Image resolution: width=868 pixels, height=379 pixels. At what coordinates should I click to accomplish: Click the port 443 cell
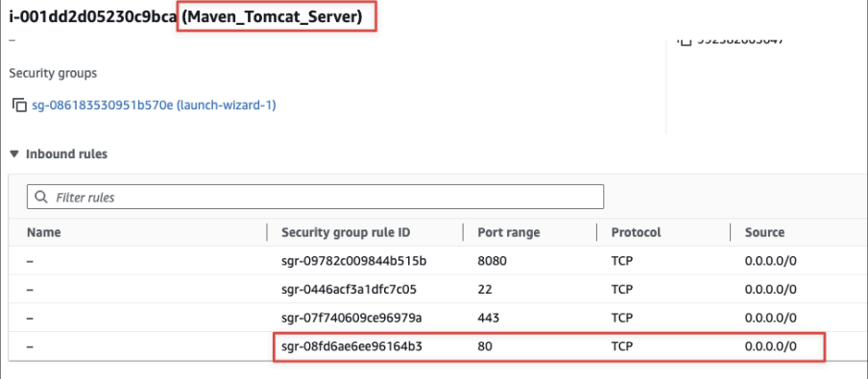pos(488,318)
